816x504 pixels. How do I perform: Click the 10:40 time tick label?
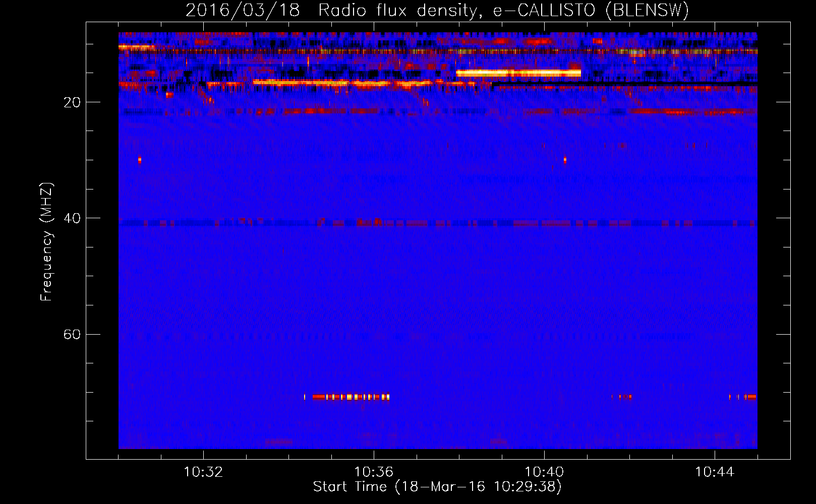click(544, 472)
